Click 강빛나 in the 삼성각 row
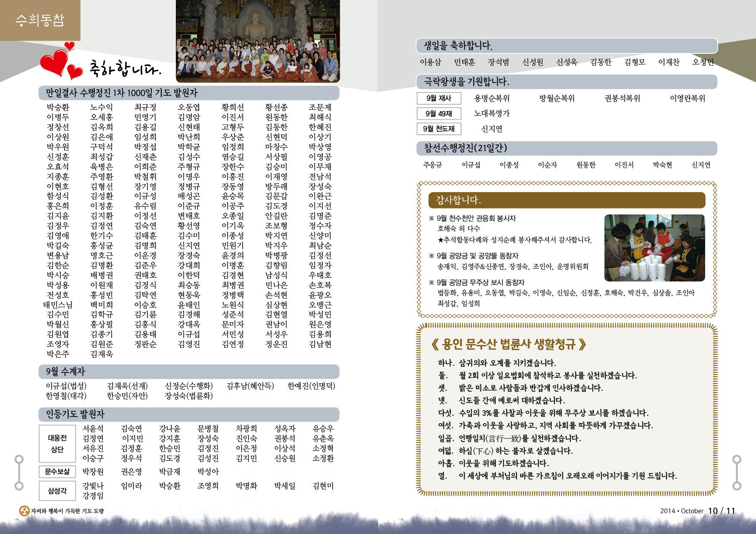Screen dimensions: 756x534 pos(93,486)
